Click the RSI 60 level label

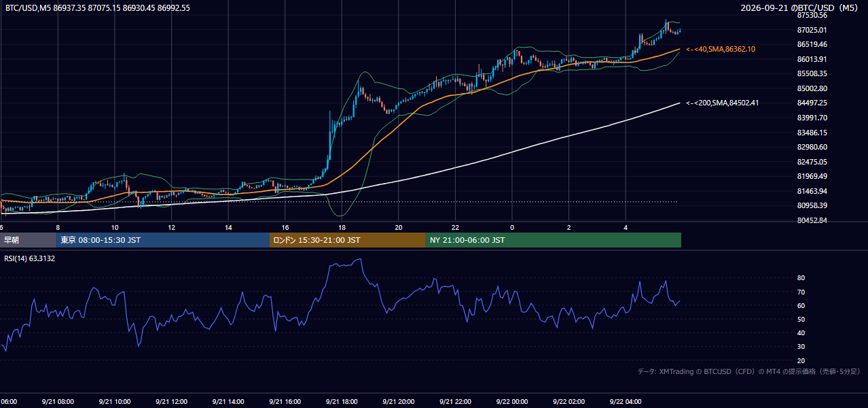click(801, 305)
